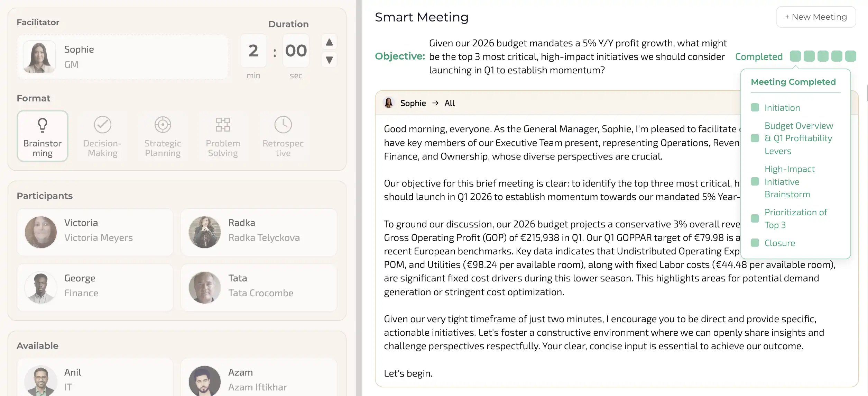
Task: Click the Available section heading
Action: click(37, 346)
